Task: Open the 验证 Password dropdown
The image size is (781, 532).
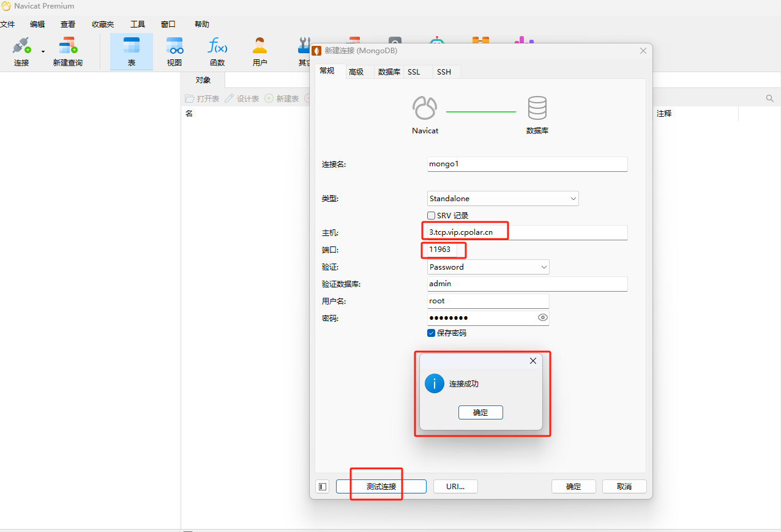Action: click(x=488, y=267)
